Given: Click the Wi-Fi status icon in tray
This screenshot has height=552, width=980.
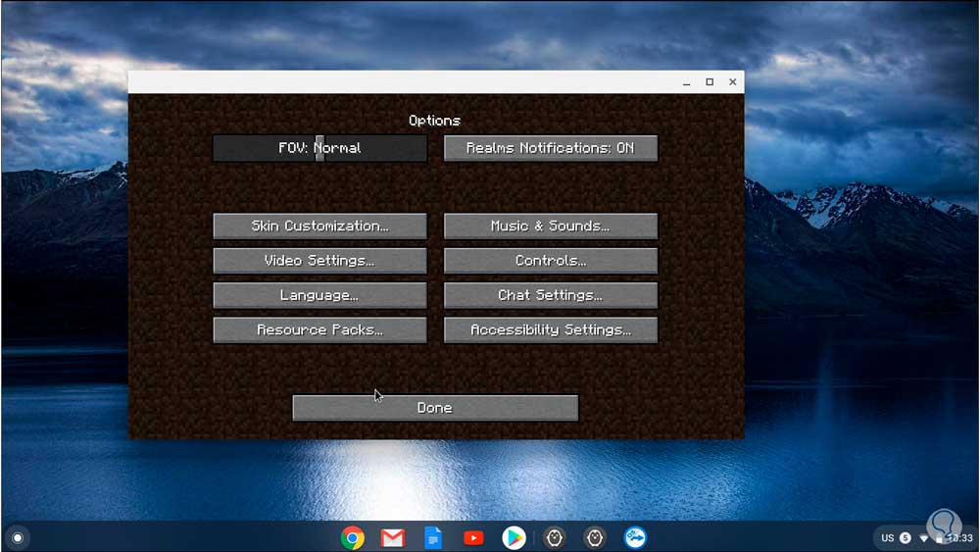Looking at the screenshot, I should point(924,538).
